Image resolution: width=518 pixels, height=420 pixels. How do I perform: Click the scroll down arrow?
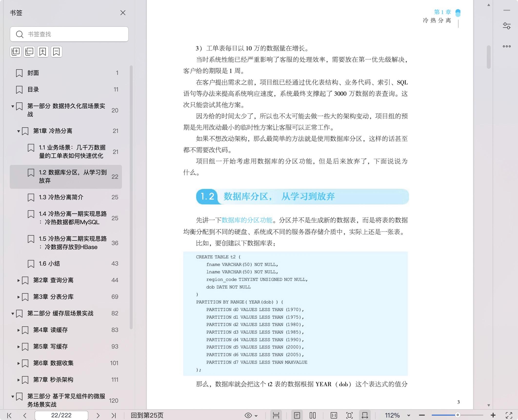click(489, 405)
